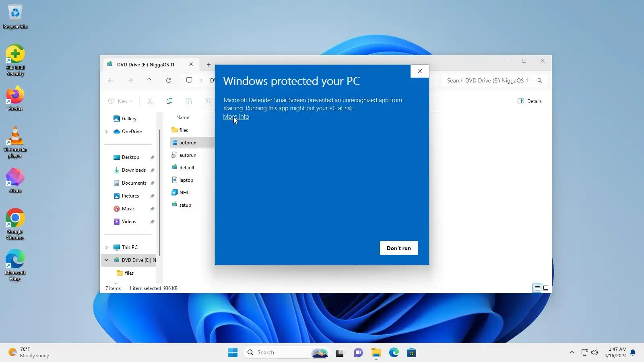Click the taskbar Search box
Screen dimensions: 644x362
coord(287,353)
